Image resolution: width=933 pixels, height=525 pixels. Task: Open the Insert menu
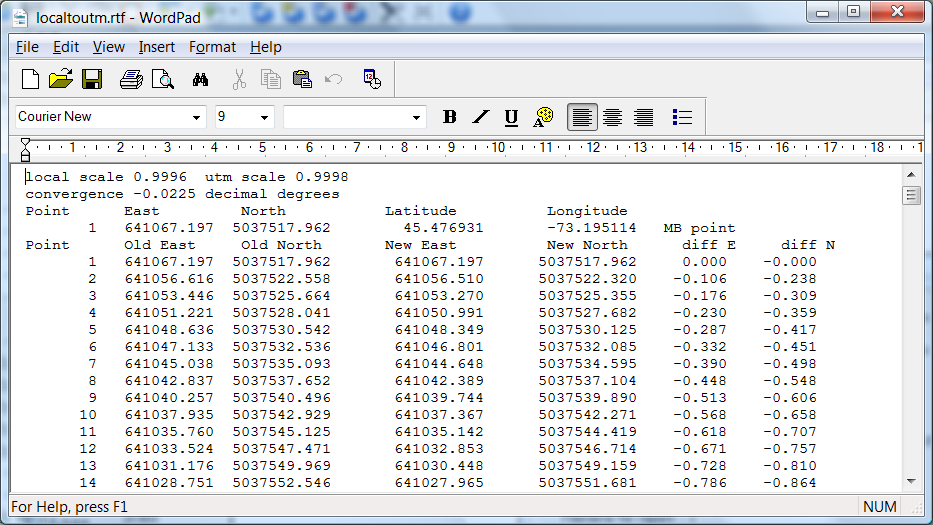click(156, 47)
